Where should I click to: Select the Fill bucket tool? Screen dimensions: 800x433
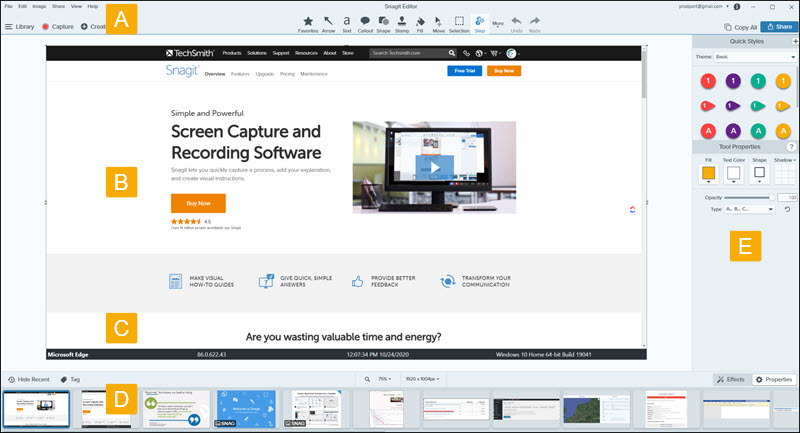pyautogui.click(x=420, y=24)
